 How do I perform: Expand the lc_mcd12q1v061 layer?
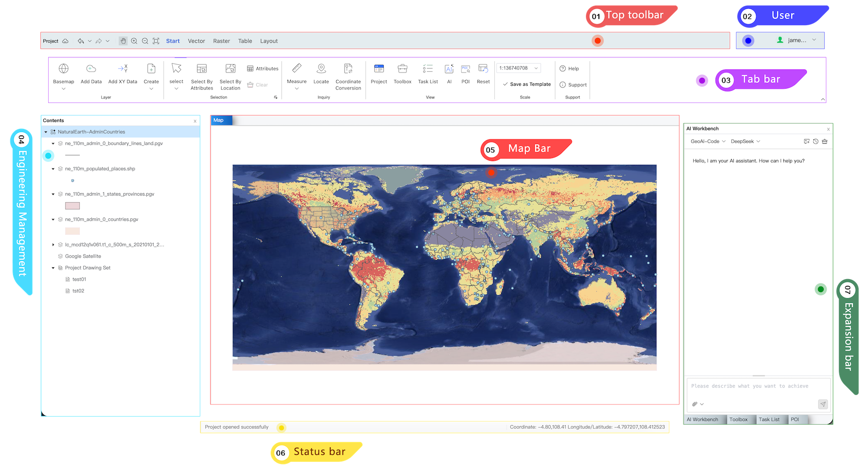point(53,245)
